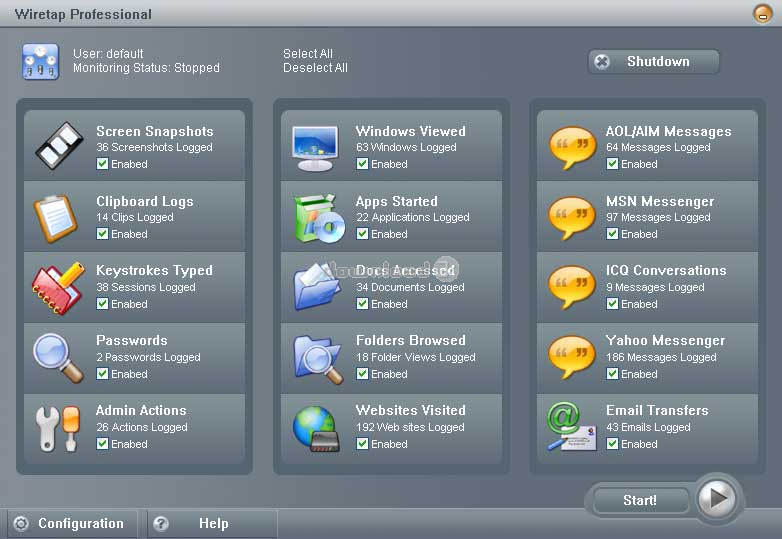This screenshot has width=782, height=539.
Task: Click the Yahoo Messenger title
Action: pyautogui.click(x=665, y=341)
